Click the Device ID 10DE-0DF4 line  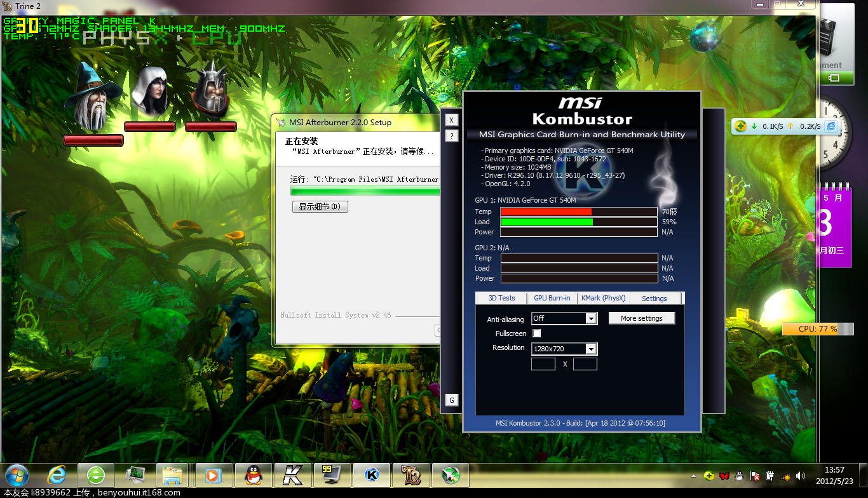[544, 159]
